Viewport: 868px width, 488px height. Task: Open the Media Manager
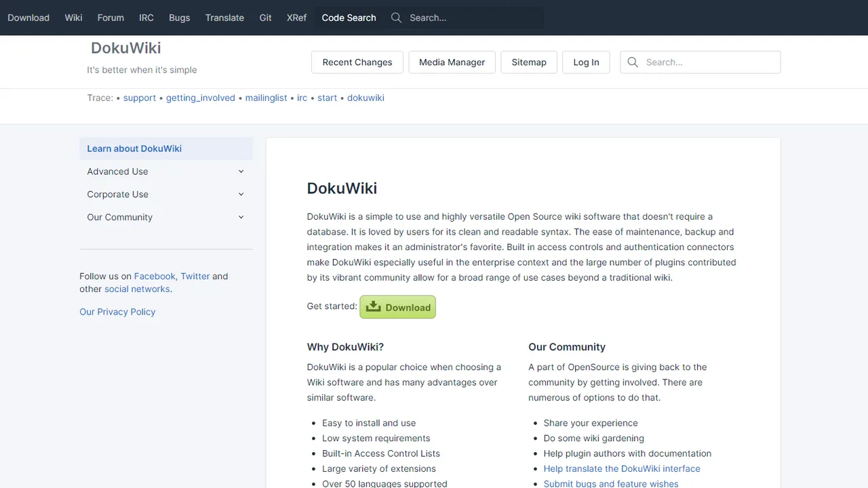452,62
